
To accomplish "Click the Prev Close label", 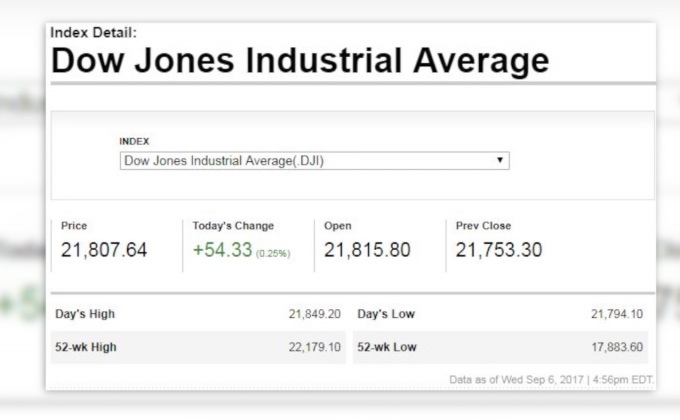I will tap(483, 226).
